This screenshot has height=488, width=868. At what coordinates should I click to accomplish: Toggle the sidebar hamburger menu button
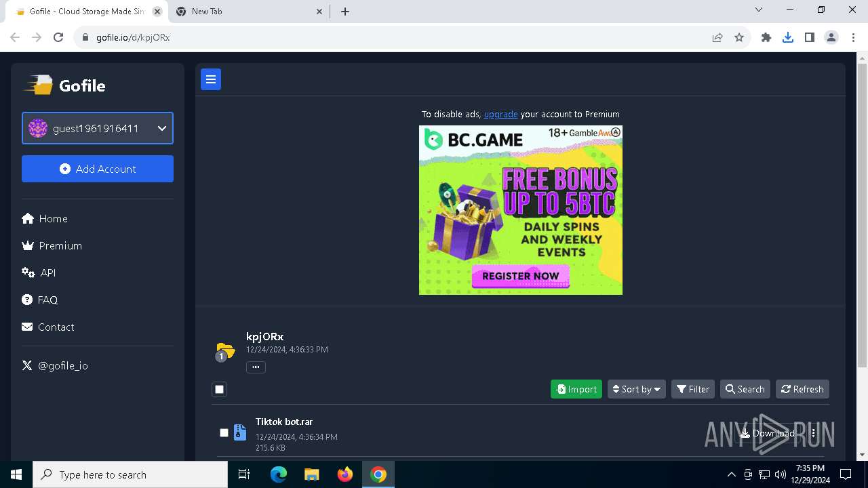211,79
